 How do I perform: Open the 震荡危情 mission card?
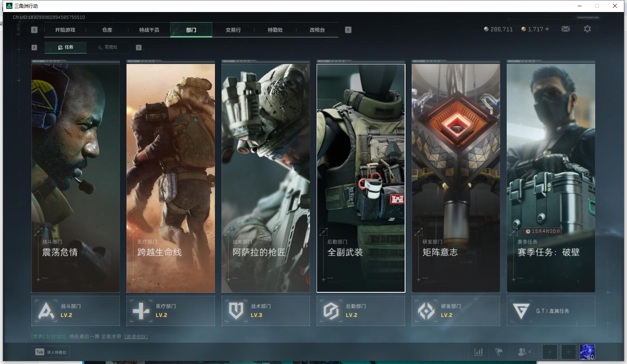pyautogui.click(x=76, y=178)
